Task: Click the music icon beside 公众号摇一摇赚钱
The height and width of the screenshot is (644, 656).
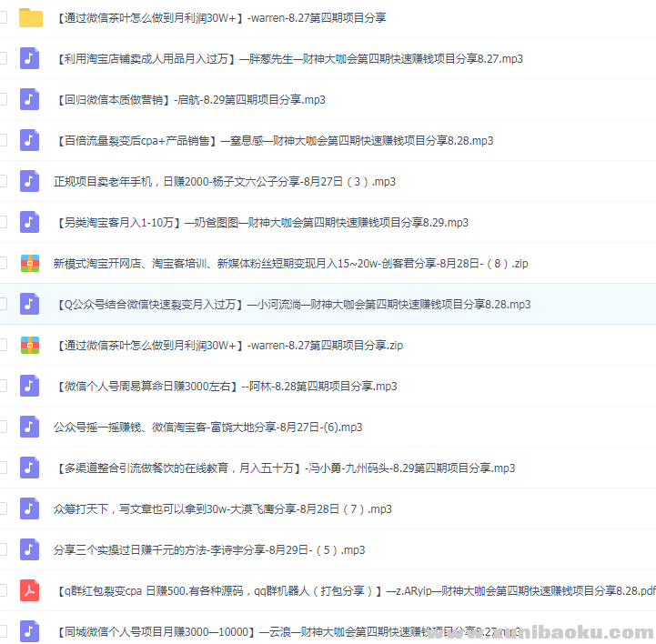Action: click(x=31, y=427)
